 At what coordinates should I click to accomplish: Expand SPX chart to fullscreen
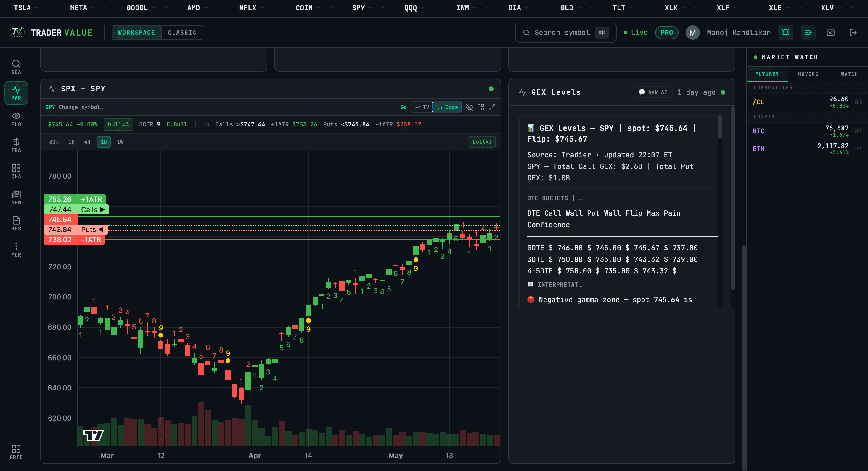coord(492,107)
